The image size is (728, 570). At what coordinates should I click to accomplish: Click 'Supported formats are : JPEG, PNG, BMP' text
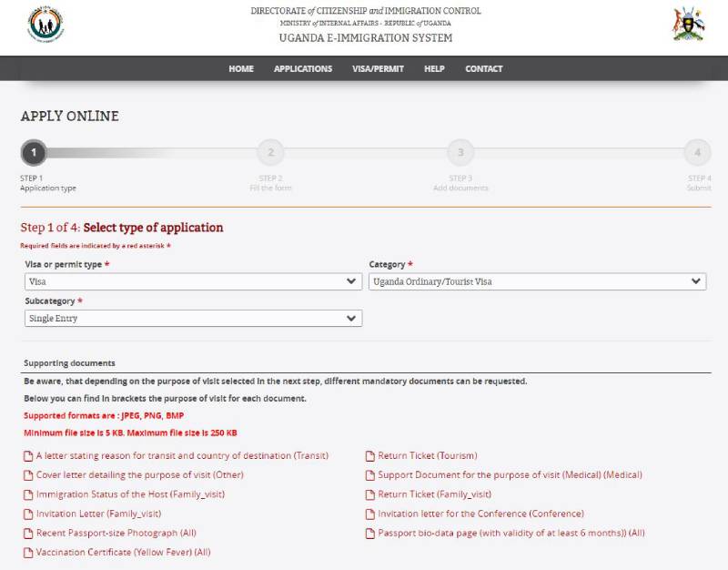pos(104,416)
